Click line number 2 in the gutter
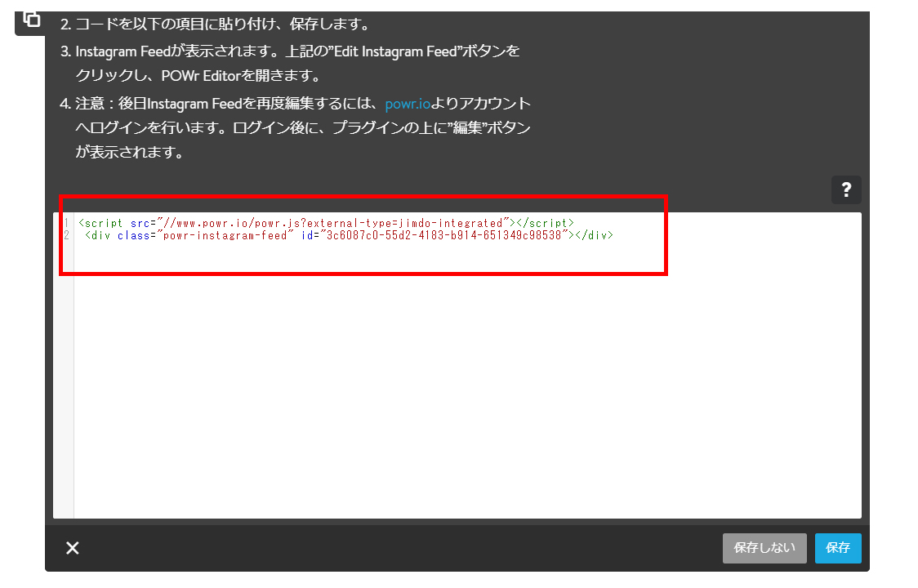This screenshot has height=588, width=918. pyautogui.click(x=66, y=235)
